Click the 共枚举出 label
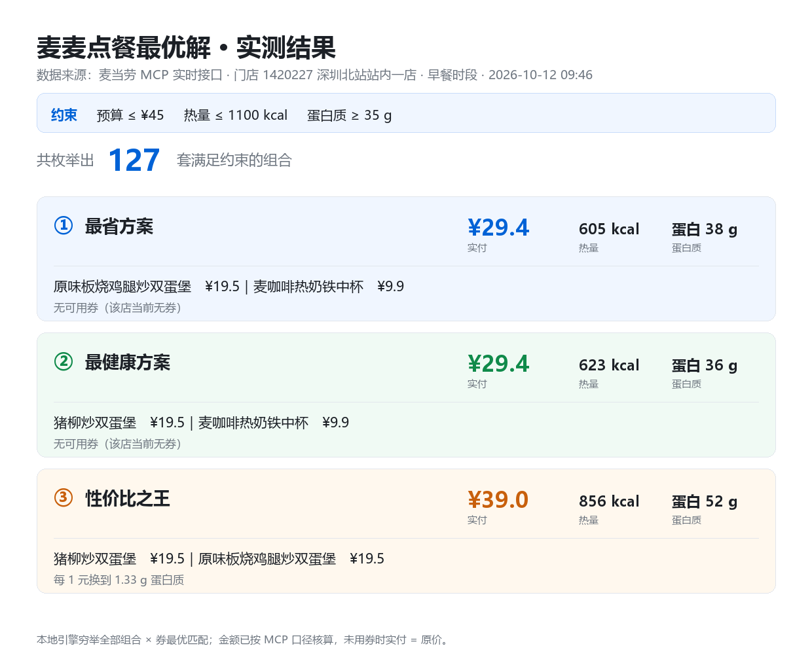The image size is (812, 661). (65, 160)
